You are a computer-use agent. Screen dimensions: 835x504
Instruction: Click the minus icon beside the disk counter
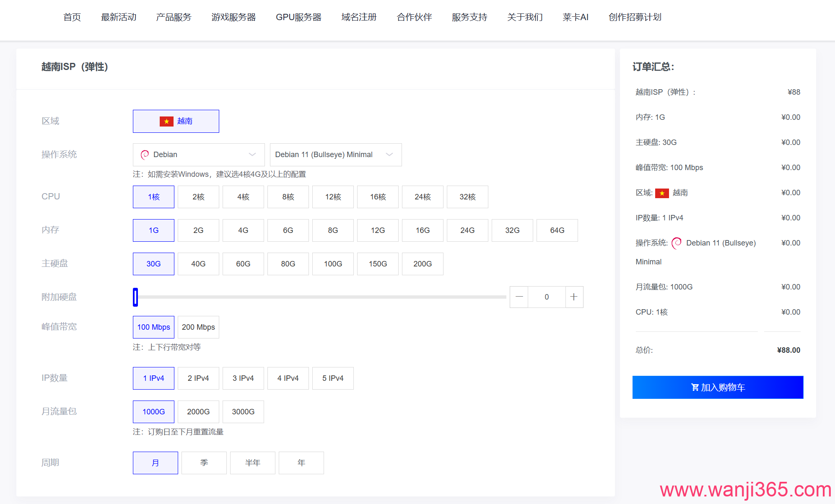[x=519, y=297]
